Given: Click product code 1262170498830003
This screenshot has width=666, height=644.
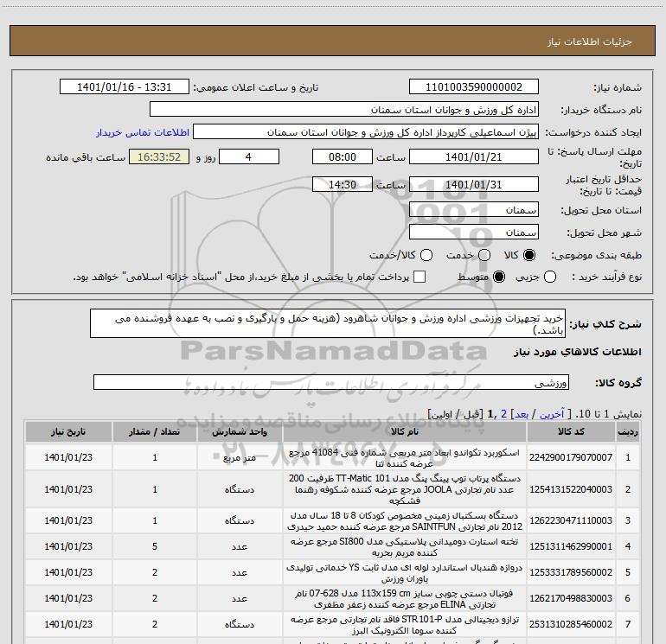Looking at the screenshot, I should point(571,598).
